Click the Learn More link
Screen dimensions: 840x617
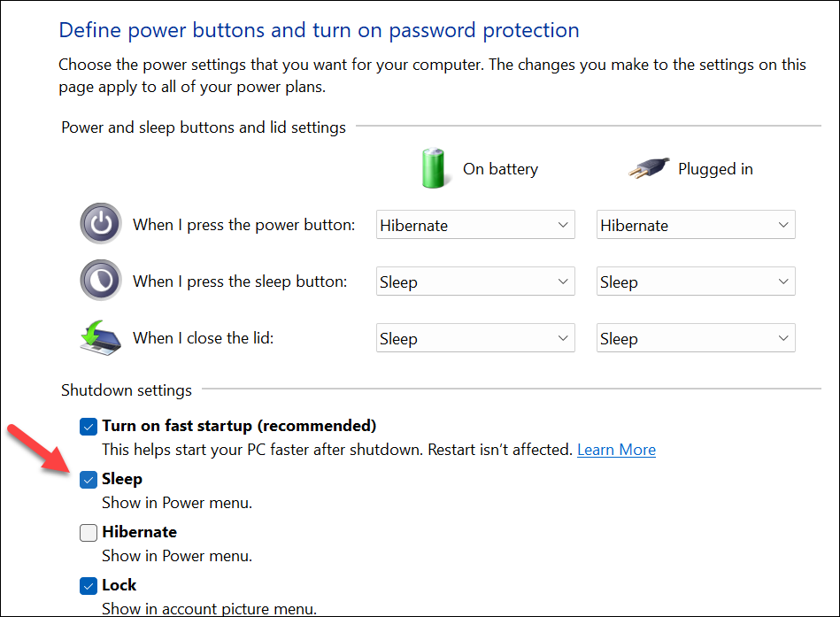[x=616, y=449]
